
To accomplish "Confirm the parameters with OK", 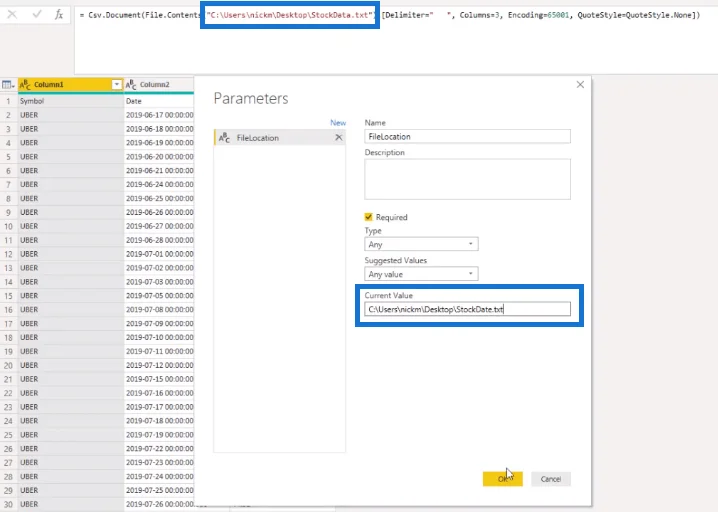I will click(502, 479).
